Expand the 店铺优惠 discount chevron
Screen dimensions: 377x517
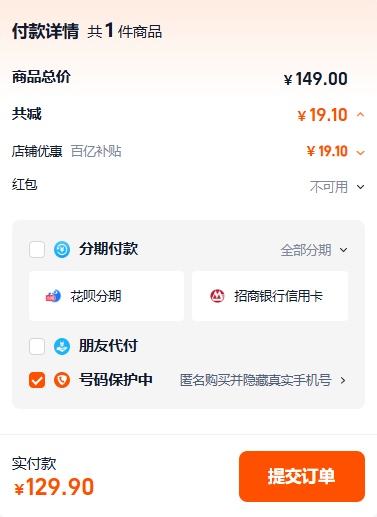click(x=360, y=153)
